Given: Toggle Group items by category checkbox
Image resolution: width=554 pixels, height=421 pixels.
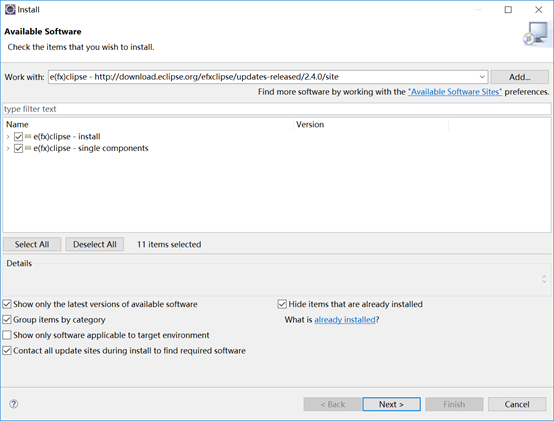Looking at the screenshot, I should 7,320.
